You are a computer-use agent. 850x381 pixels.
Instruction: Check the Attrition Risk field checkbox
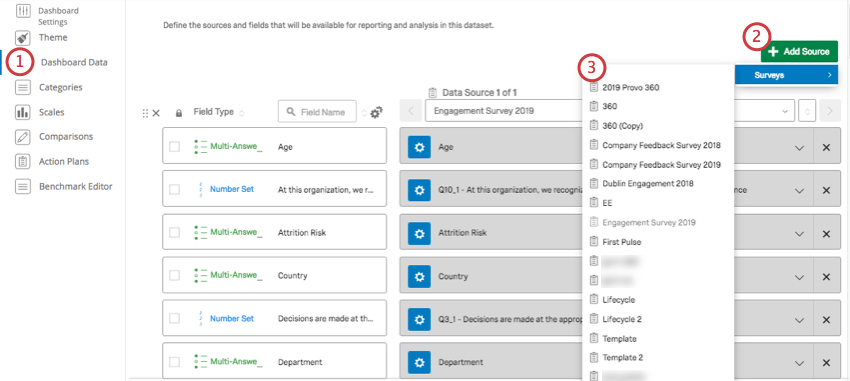click(175, 233)
